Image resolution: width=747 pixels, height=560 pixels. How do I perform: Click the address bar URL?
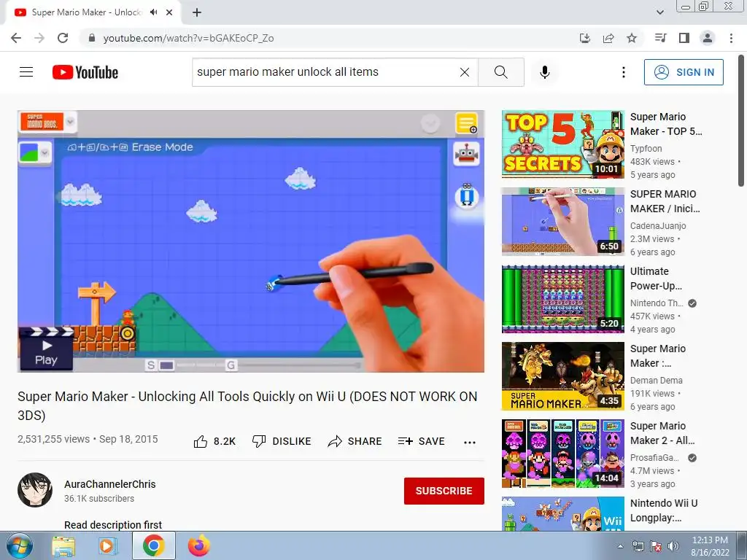pyautogui.click(x=189, y=38)
